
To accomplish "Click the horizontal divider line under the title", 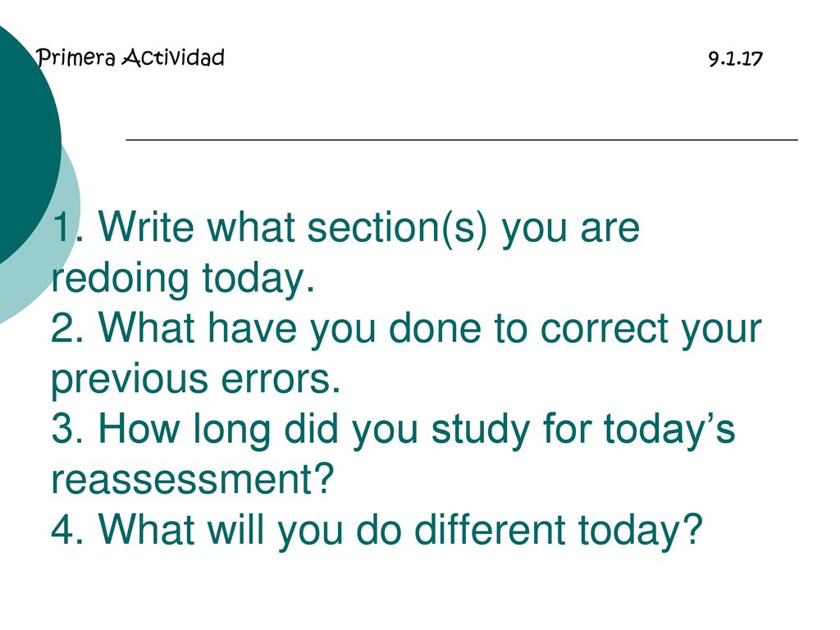I will coord(462,139).
